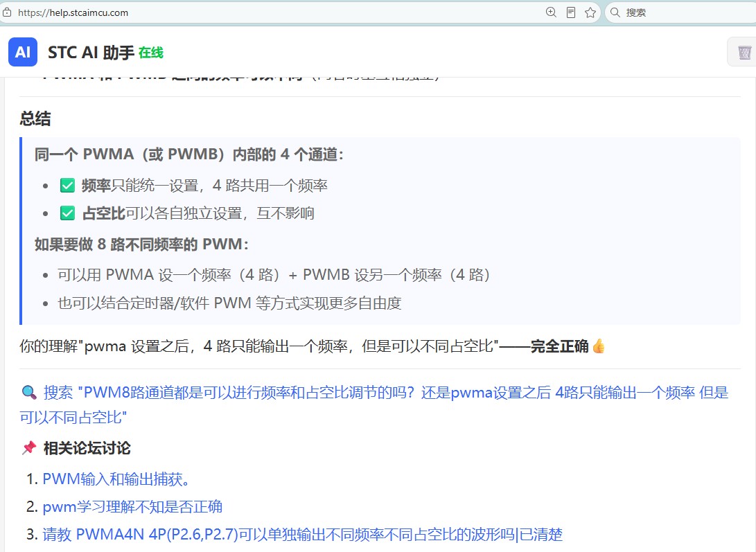Open reader view icon in address bar
Viewport: 756px width, 552px height.
[x=571, y=12]
